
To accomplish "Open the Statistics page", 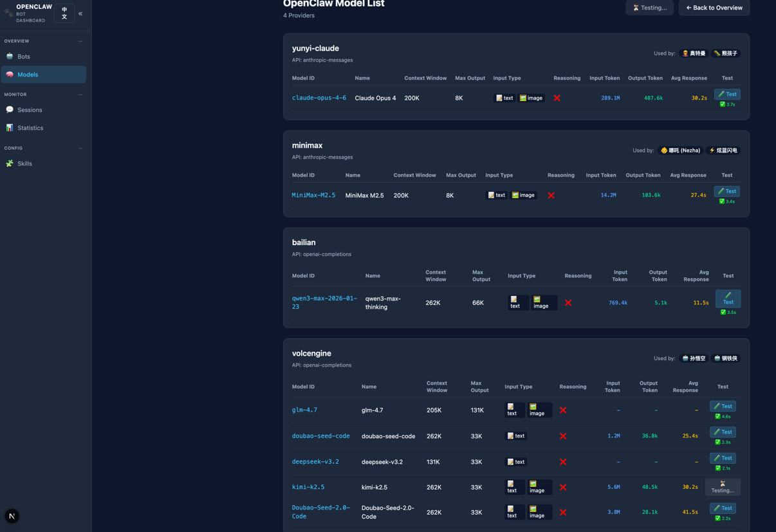I will tap(43, 128).
